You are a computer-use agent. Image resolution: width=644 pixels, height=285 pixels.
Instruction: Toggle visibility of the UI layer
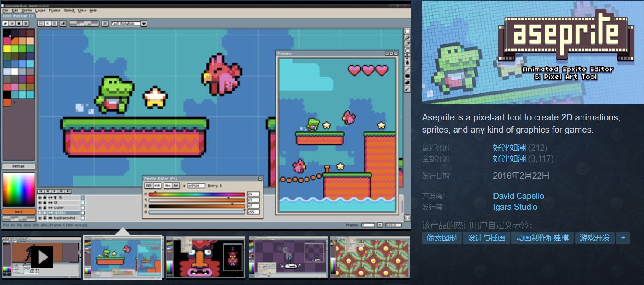pos(40,202)
